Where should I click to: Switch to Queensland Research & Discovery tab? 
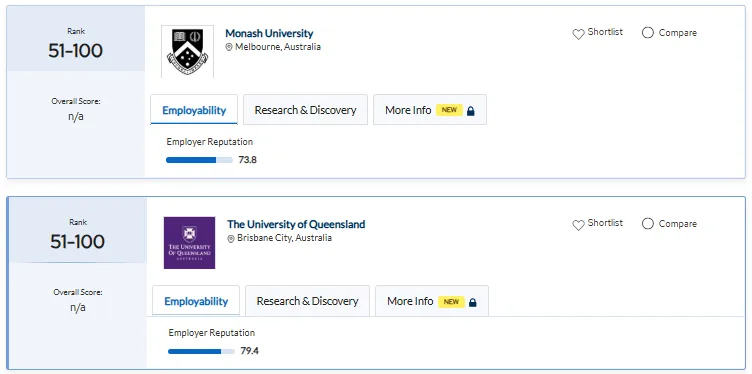point(307,301)
